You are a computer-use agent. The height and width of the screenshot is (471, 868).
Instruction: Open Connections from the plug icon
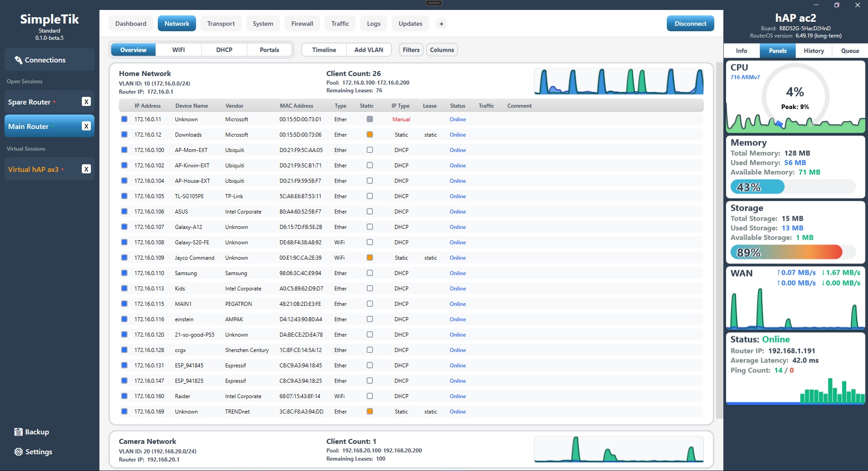pos(19,60)
